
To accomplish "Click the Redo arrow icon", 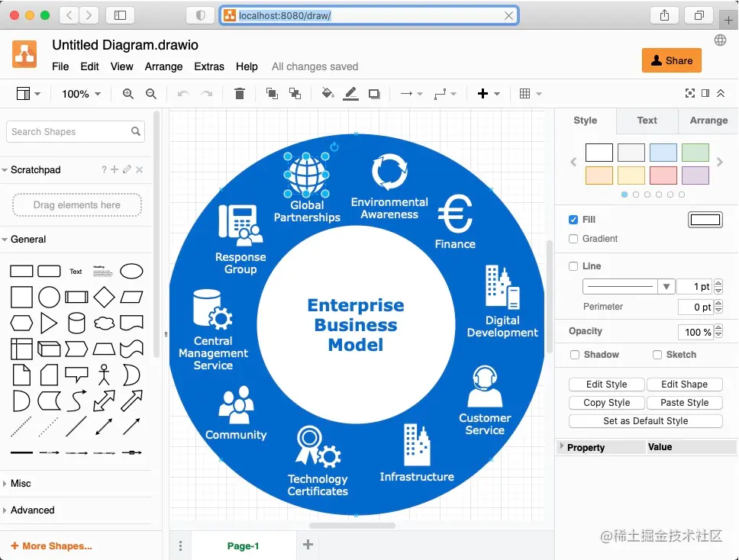I will click(206, 94).
